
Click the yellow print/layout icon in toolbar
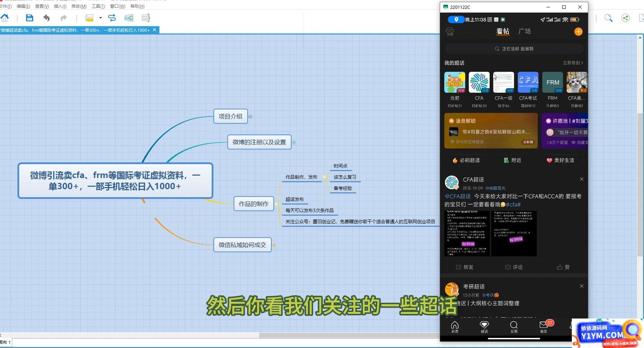point(89,18)
